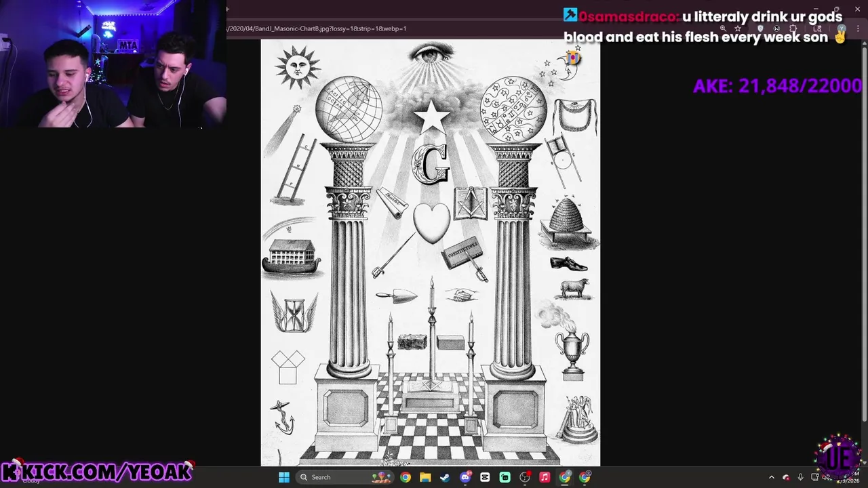
Task: Click the browser address bar URL
Action: click(x=317, y=28)
